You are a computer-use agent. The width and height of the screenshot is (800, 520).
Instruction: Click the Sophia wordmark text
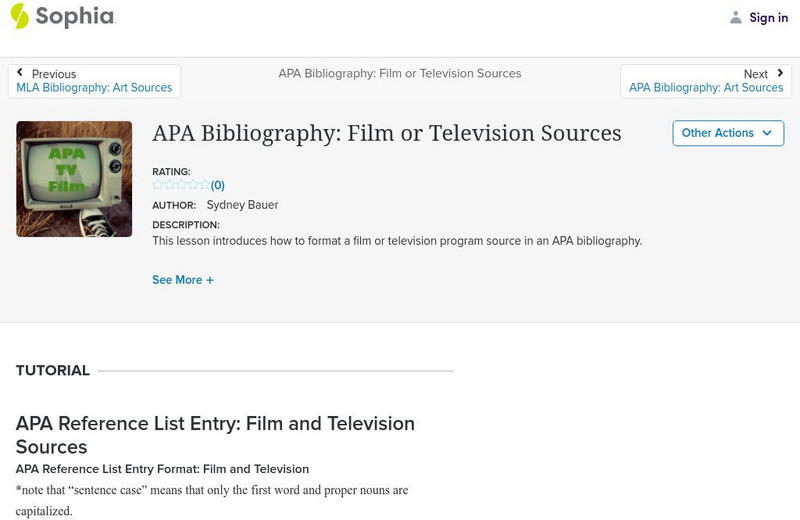75,16
